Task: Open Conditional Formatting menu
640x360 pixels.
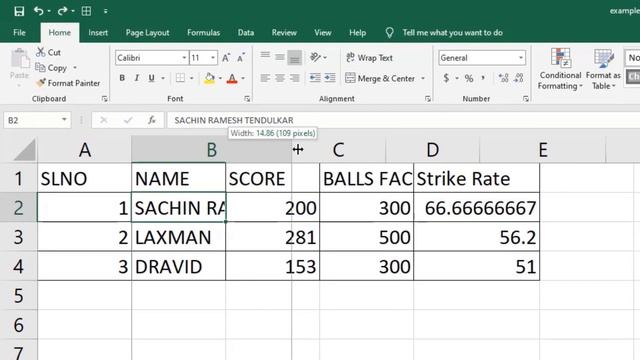Action: (x=560, y=69)
